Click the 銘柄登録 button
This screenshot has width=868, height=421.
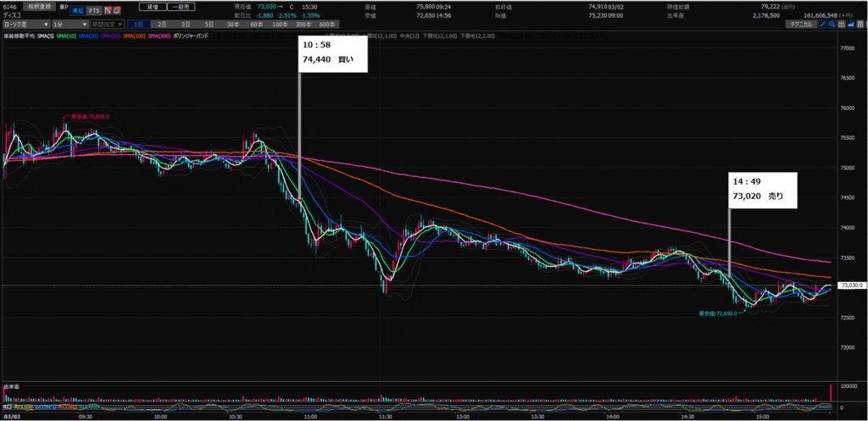39,5
